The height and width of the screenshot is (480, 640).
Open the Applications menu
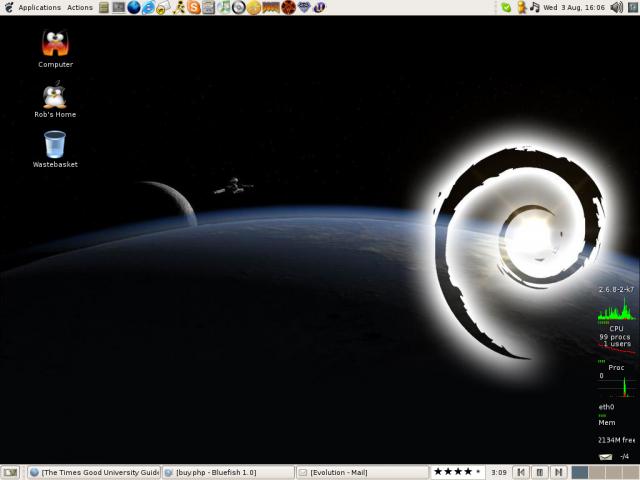(40, 7)
